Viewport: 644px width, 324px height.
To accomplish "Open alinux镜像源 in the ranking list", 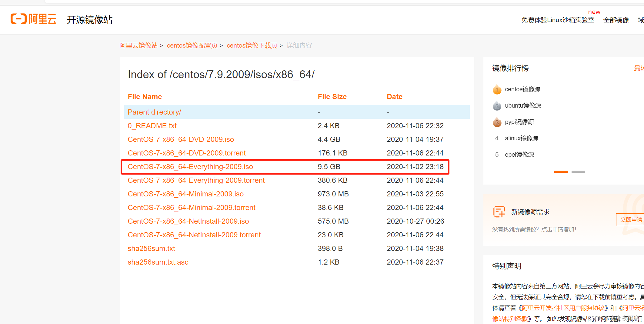I will (522, 138).
